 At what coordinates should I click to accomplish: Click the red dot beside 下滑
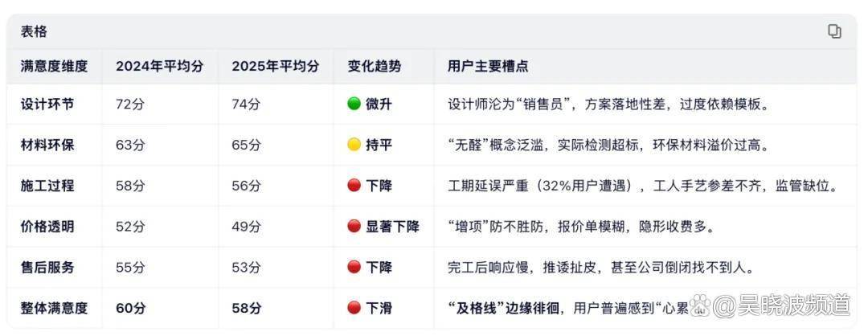pos(354,308)
